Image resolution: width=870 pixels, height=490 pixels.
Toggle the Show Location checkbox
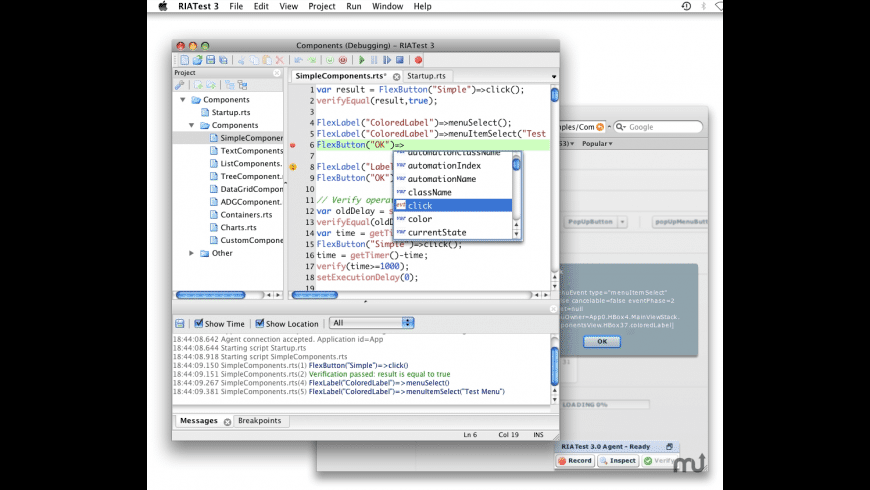click(x=260, y=324)
